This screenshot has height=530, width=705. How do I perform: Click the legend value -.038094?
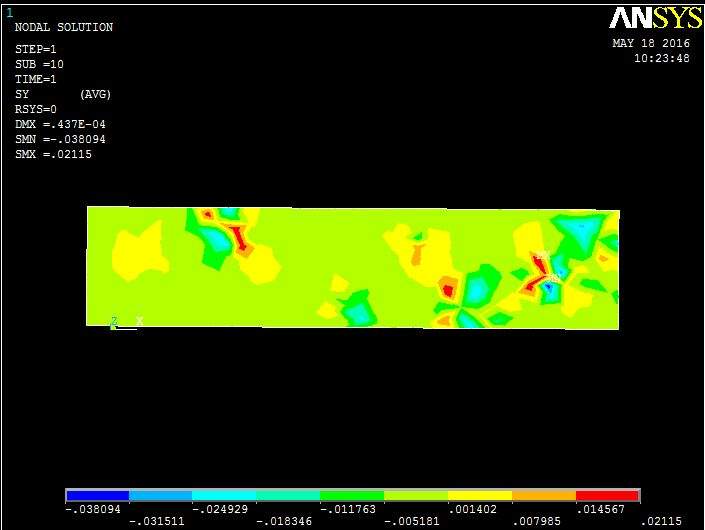(x=93, y=509)
